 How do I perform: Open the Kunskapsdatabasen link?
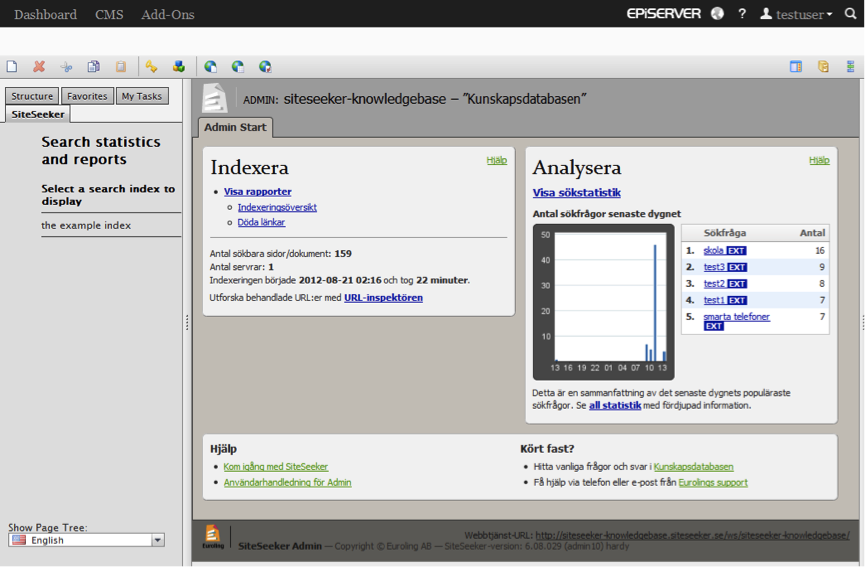(693, 467)
